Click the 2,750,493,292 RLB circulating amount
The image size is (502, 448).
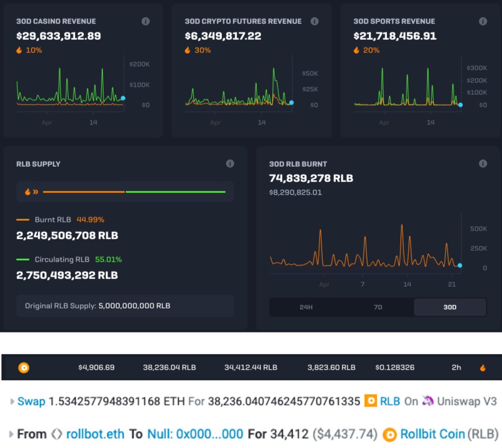(x=67, y=275)
